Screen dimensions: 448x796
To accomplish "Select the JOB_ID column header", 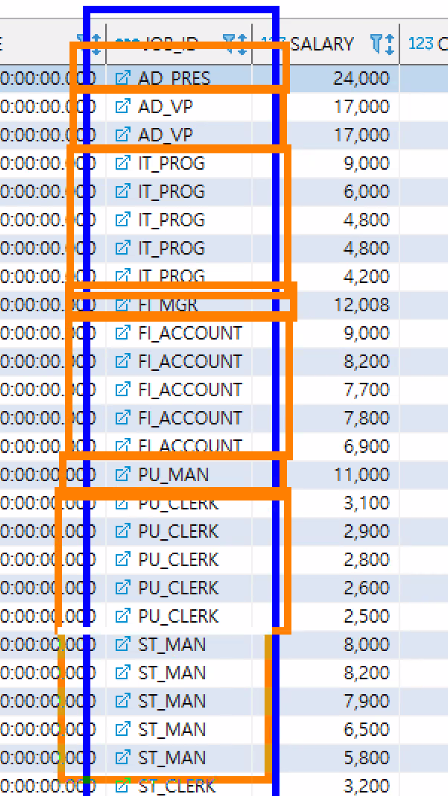I will click(x=179, y=44).
